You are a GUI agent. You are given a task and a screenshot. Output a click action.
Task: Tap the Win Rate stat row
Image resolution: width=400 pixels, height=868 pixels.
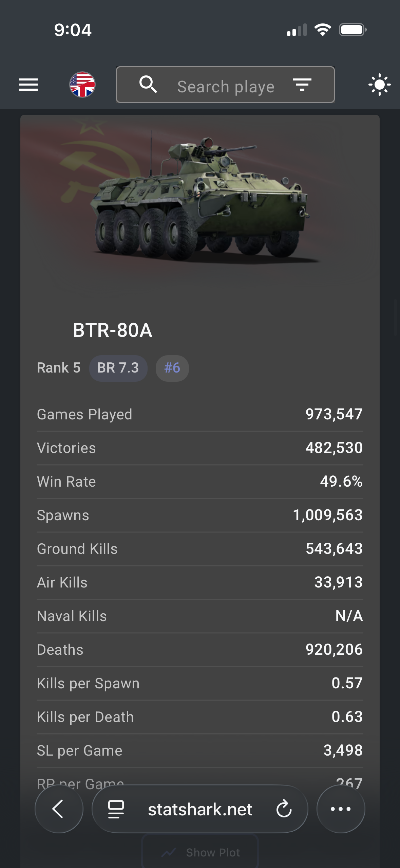coord(200,482)
